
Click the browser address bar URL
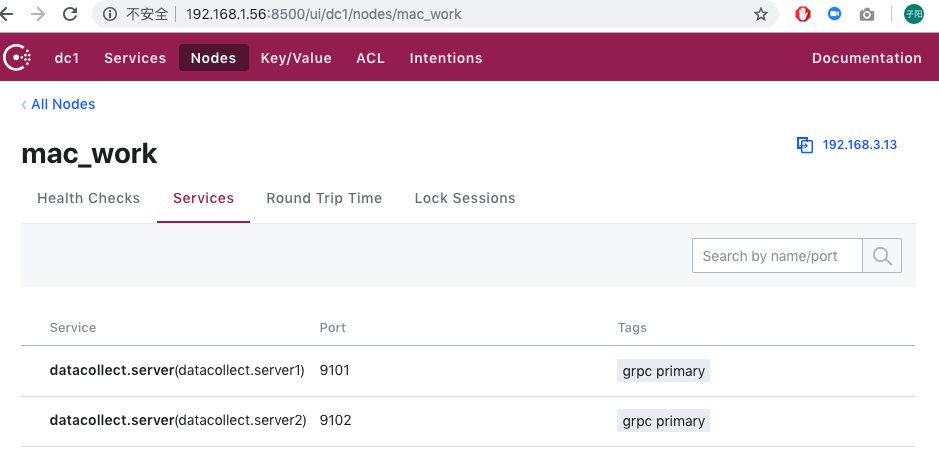tap(322, 15)
